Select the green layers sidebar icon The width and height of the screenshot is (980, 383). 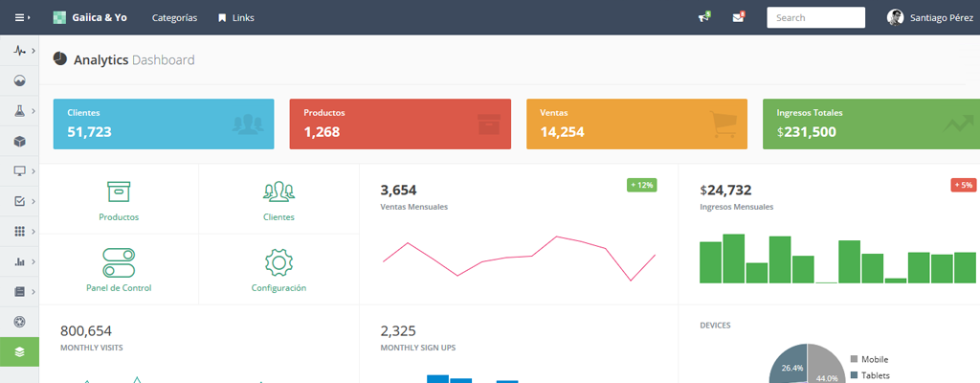pos(19,351)
